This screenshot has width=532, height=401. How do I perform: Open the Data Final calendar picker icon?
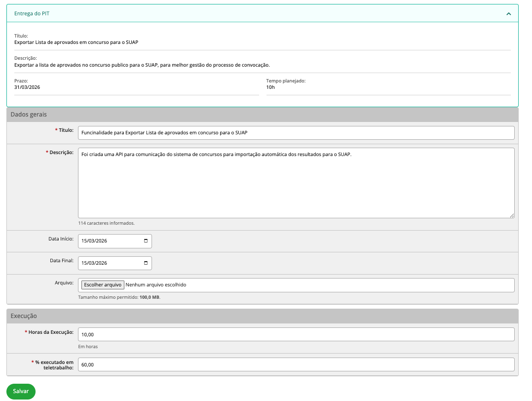tap(146, 263)
